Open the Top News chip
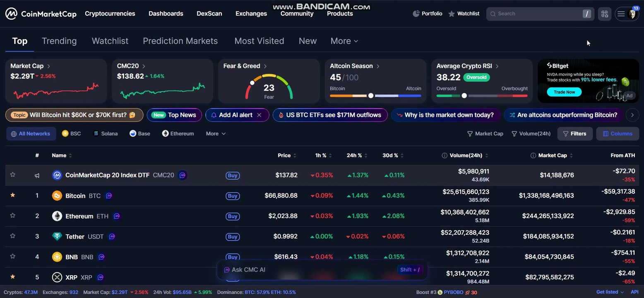The width and height of the screenshot is (644, 298). click(174, 115)
